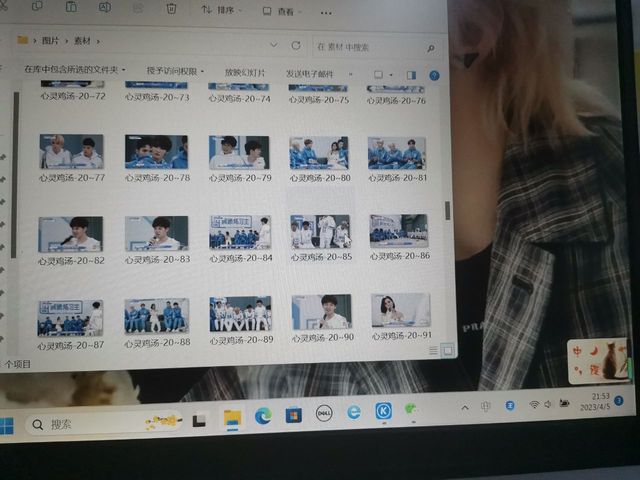Open the 排序 sort dropdown
Screen dimensions: 640x480
pyautogui.click(x=218, y=10)
